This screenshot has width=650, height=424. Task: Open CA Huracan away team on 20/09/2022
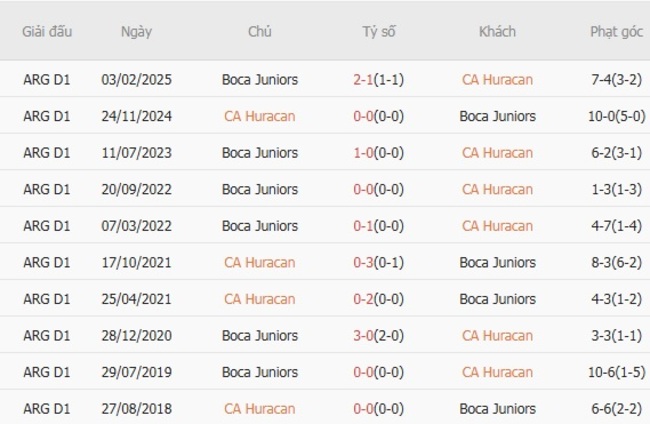tap(497, 190)
